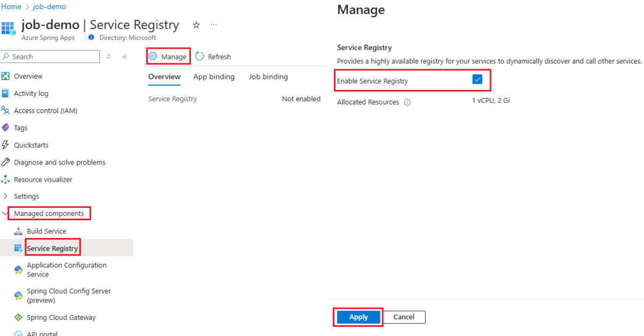Click the purple Tags icon
The width and height of the screenshot is (644, 336).
(x=5, y=128)
